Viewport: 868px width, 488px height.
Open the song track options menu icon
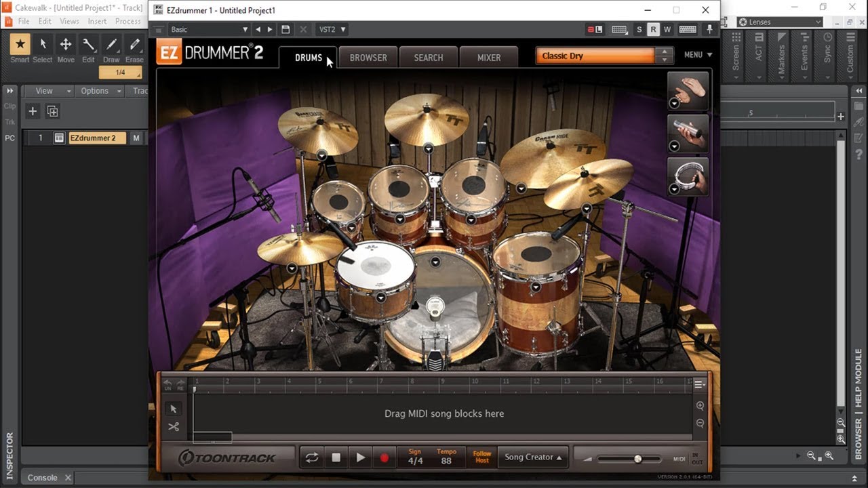tap(699, 385)
